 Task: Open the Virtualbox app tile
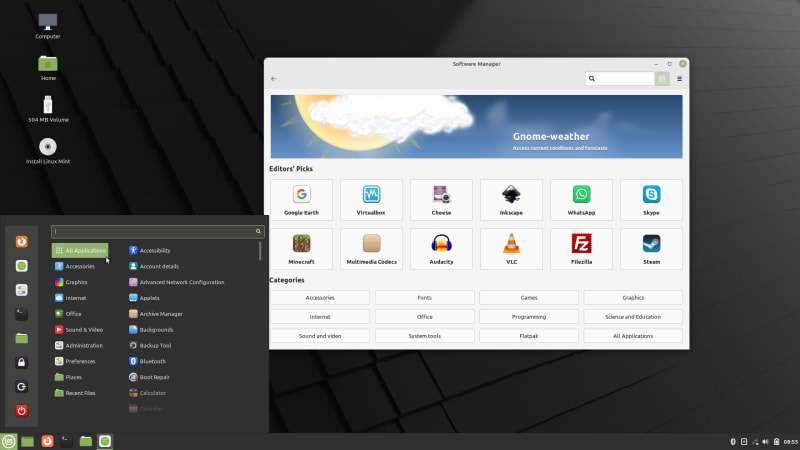point(371,199)
